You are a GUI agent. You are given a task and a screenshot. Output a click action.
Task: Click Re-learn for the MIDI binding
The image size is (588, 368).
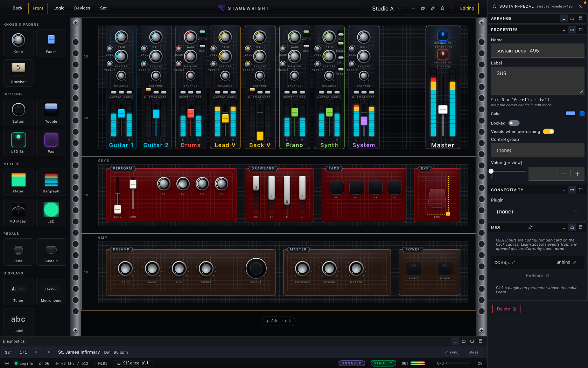537,275
